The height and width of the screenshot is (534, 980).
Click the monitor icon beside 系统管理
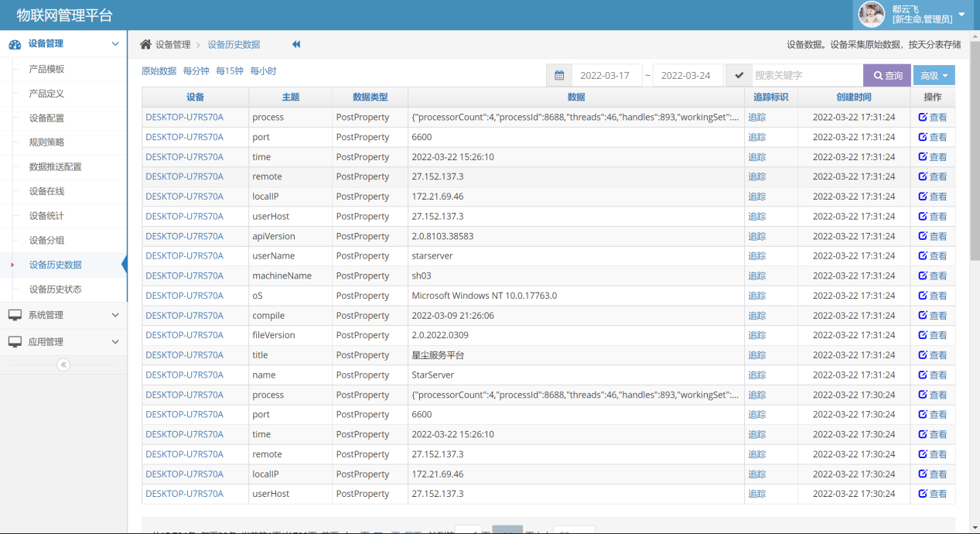[x=15, y=315]
